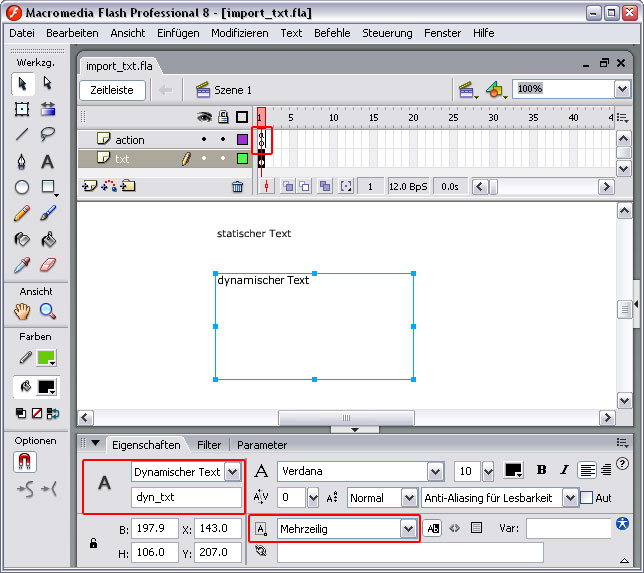Open the Normal character position dropdown
Viewport: 644px width, 573px height.
click(409, 498)
